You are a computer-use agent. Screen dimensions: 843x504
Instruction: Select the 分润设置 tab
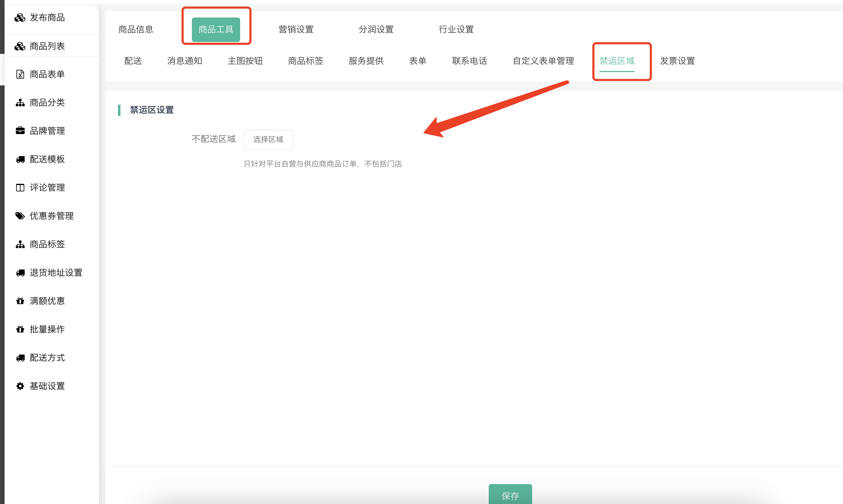click(x=376, y=29)
